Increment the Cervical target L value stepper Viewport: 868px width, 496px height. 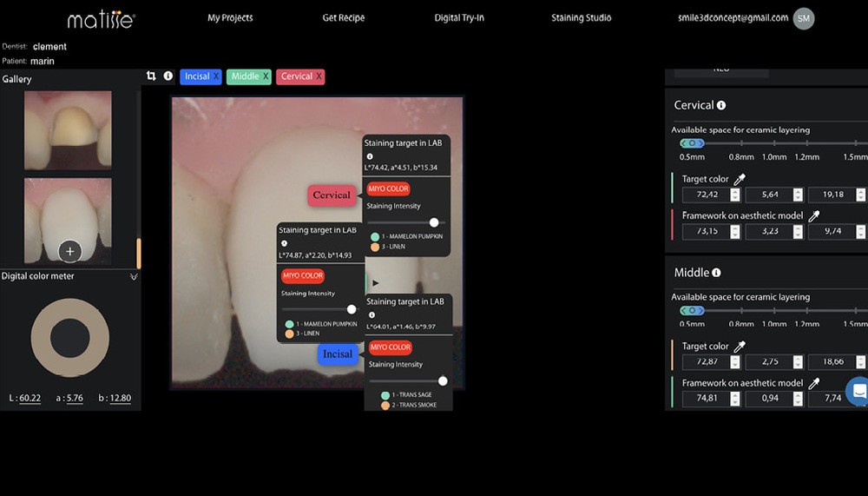click(735, 191)
